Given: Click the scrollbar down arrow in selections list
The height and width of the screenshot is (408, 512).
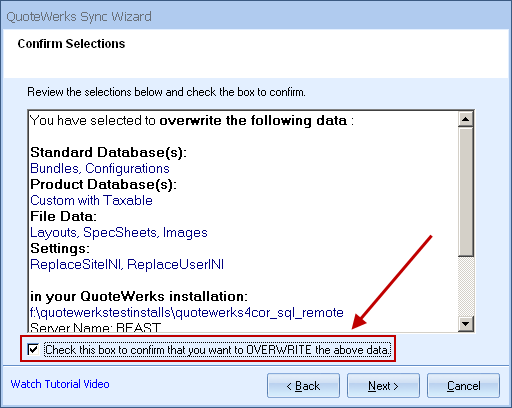Looking at the screenshot, I should [466, 323].
